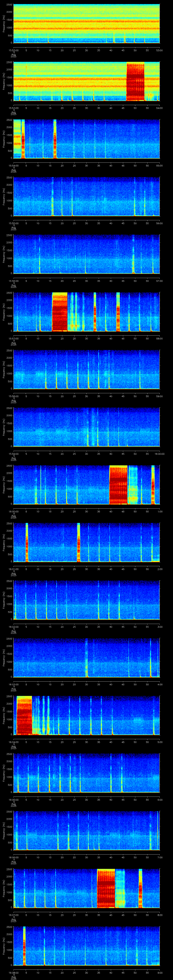Screen dimensions: 173x980
Task: Click the 16:04:00 start time label
Action: tap(13, 742)
